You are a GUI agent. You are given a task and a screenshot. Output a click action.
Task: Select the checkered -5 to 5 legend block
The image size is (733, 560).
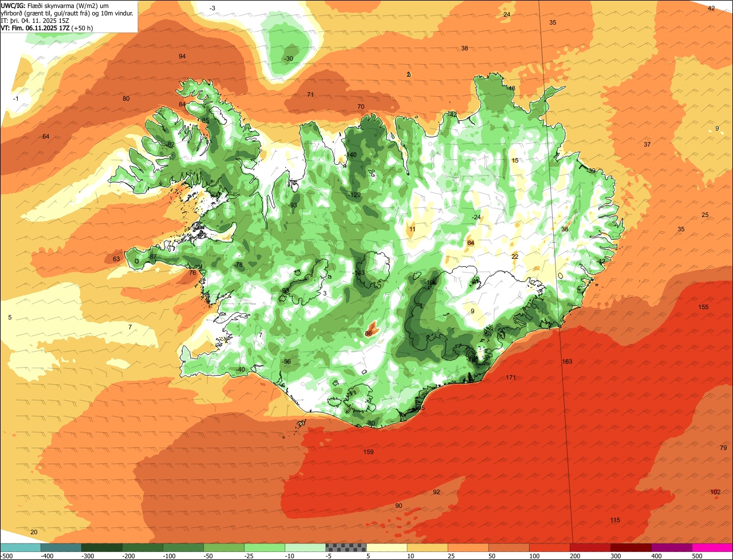click(x=346, y=548)
